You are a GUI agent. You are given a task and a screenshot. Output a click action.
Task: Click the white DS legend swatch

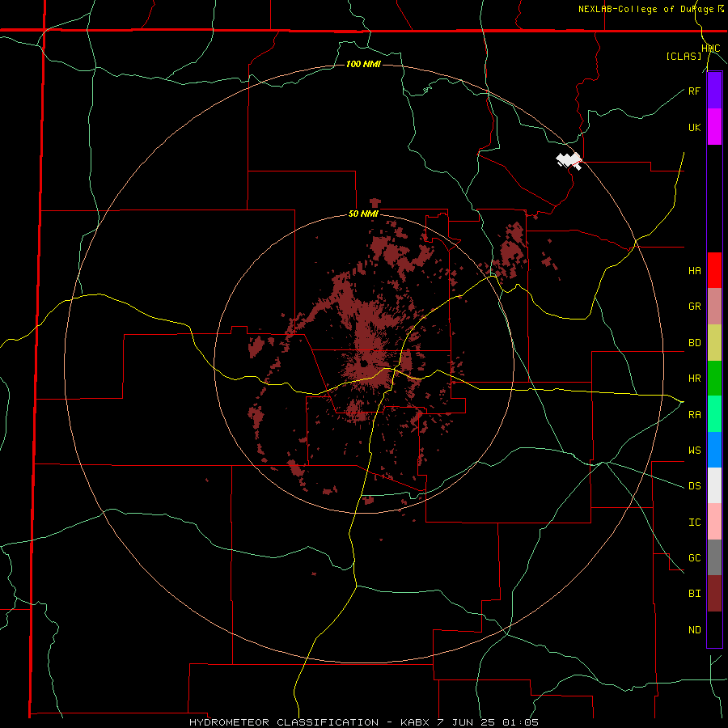[x=714, y=485]
